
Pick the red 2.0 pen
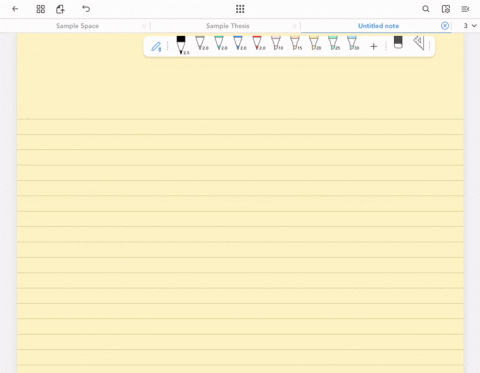(x=258, y=43)
